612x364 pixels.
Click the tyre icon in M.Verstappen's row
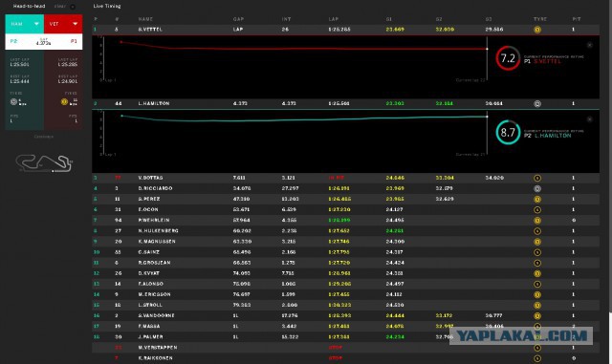pyautogui.click(x=537, y=348)
